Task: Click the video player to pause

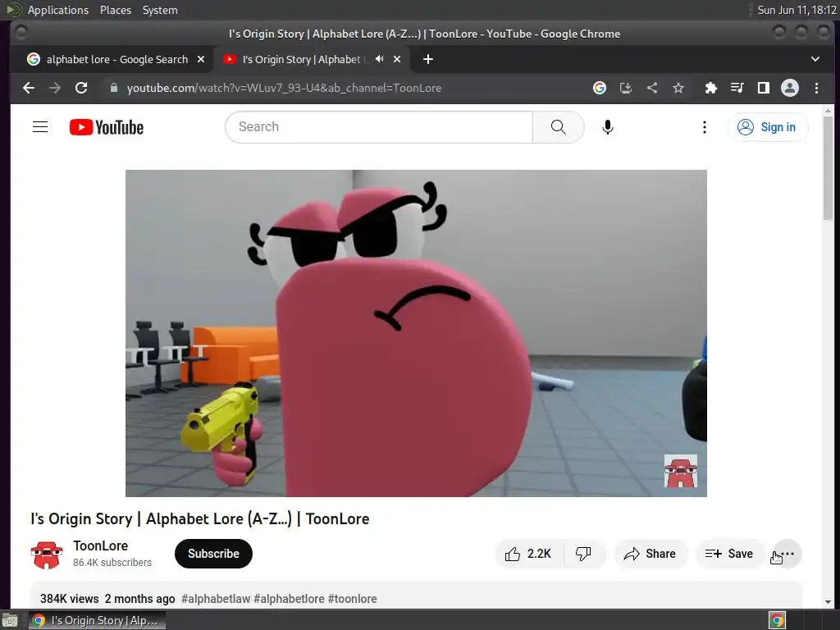Action: [x=416, y=333]
